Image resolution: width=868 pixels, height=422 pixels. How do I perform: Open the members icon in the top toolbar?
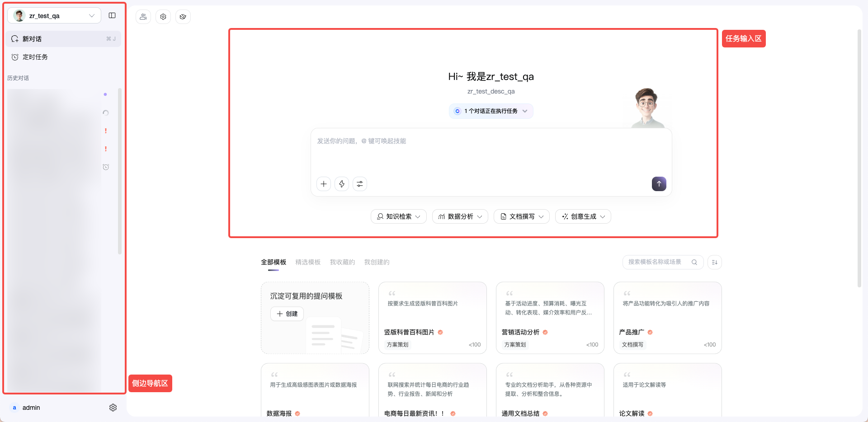143,17
